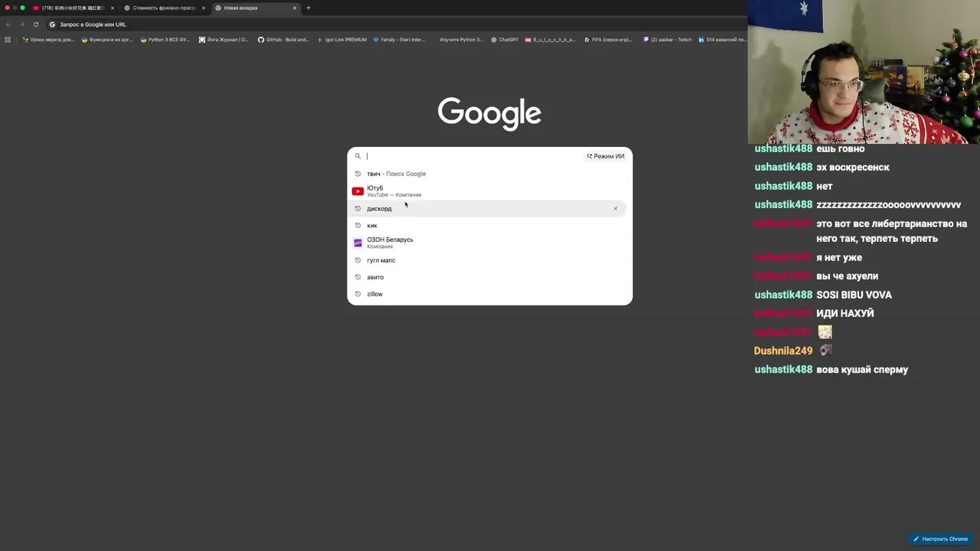The width and height of the screenshot is (980, 551).
Task: Open Уроки иврита bookmark
Action: click(48, 40)
